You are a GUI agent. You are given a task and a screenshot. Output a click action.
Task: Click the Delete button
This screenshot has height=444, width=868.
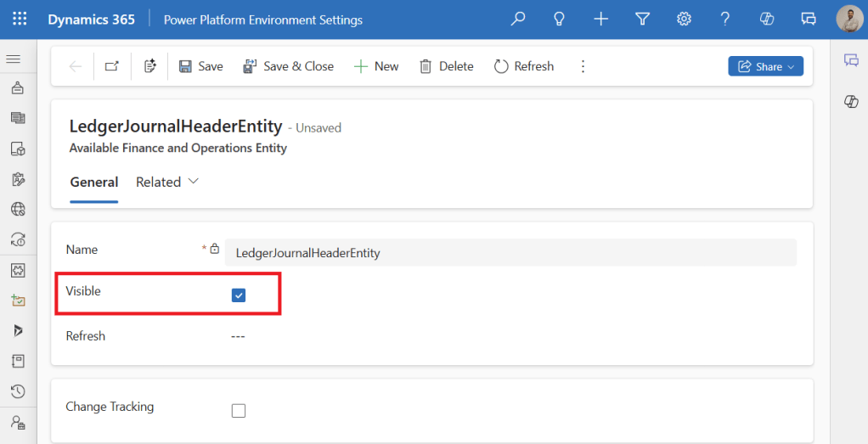pos(447,66)
